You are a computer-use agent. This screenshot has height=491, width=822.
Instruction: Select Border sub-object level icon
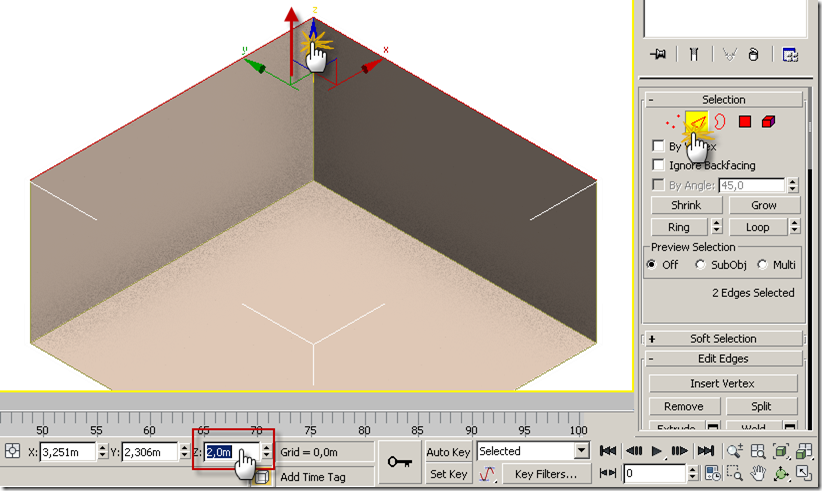click(720, 122)
